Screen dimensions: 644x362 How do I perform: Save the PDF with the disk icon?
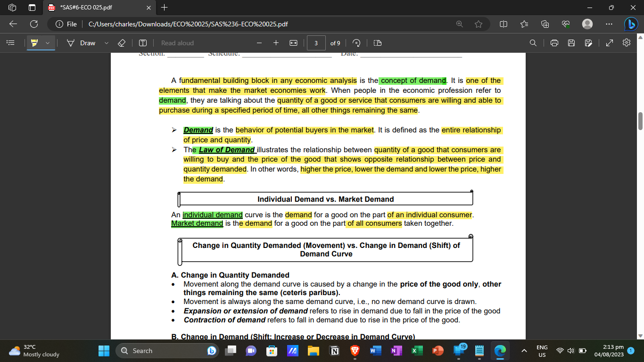pos(571,43)
